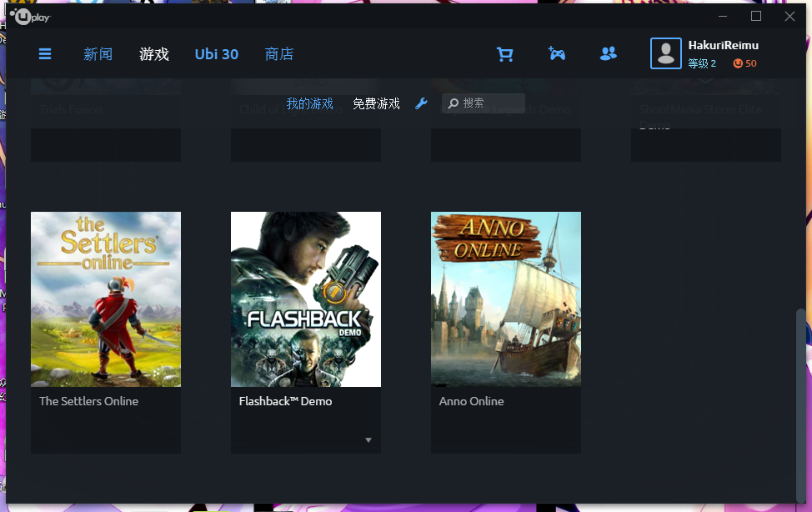Maximize the Uplay window
The height and width of the screenshot is (512, 812).
click(x=756, y=17)
